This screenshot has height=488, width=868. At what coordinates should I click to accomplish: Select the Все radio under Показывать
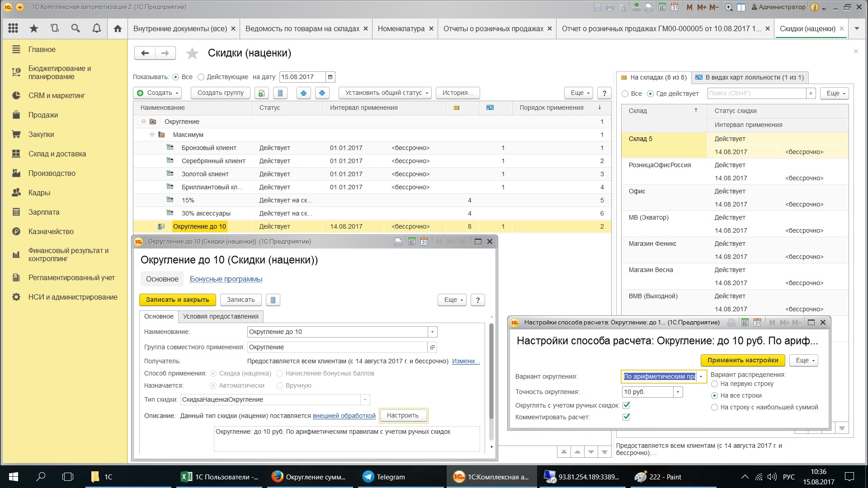point(175,77)
